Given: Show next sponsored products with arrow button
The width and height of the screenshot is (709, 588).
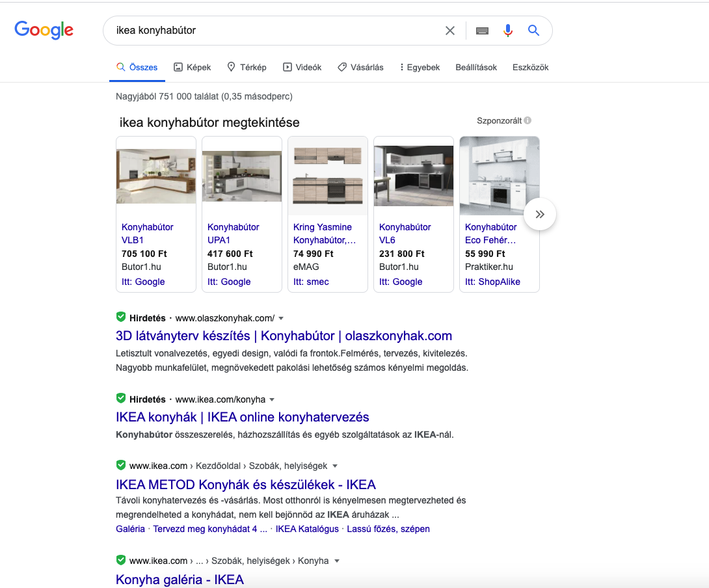Looking at the screenshot, I should coord(539,214).
